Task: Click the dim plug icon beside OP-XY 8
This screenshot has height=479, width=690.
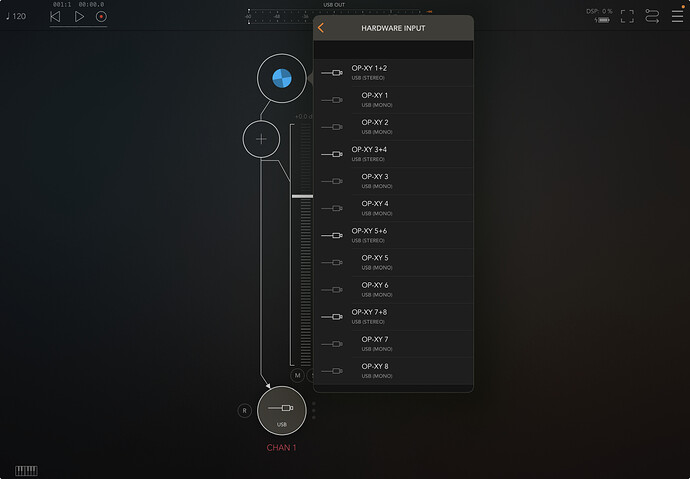Action: 332,371
